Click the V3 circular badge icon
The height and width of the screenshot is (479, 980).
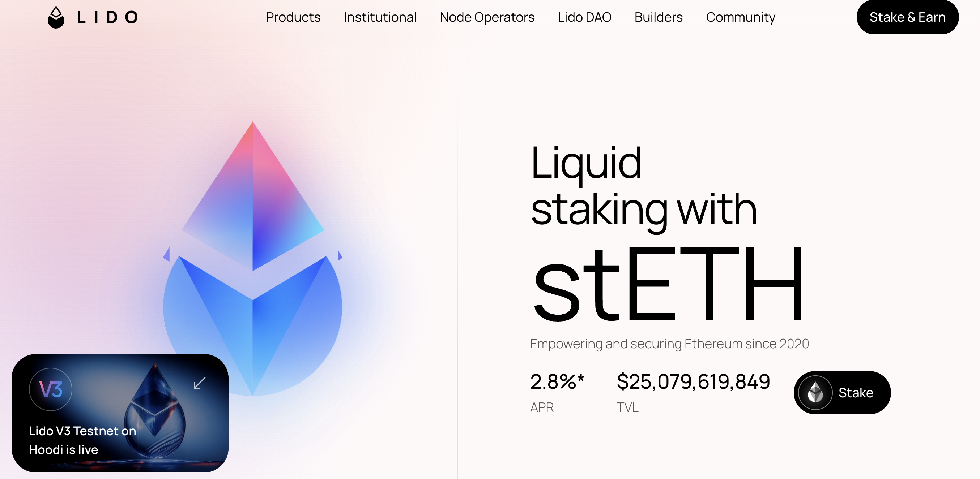[x=51, y=389]
